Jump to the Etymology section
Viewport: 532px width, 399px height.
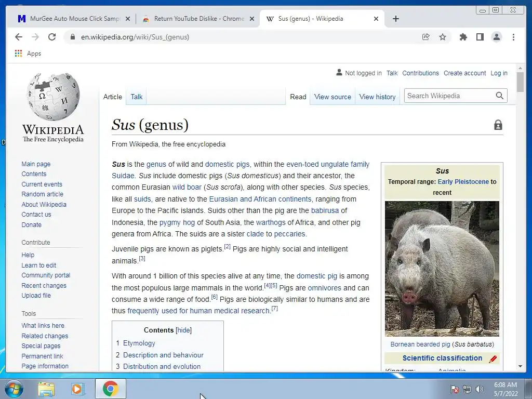(139, 343)
